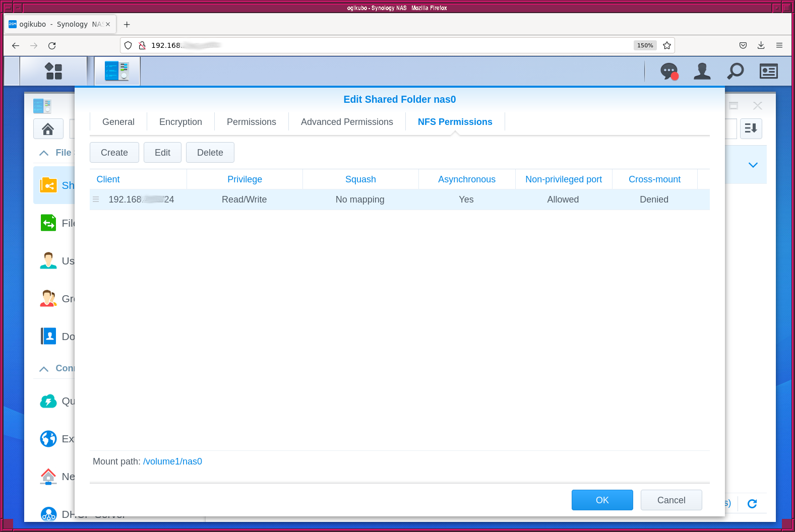Open the user account options icon

click(702, 71)
